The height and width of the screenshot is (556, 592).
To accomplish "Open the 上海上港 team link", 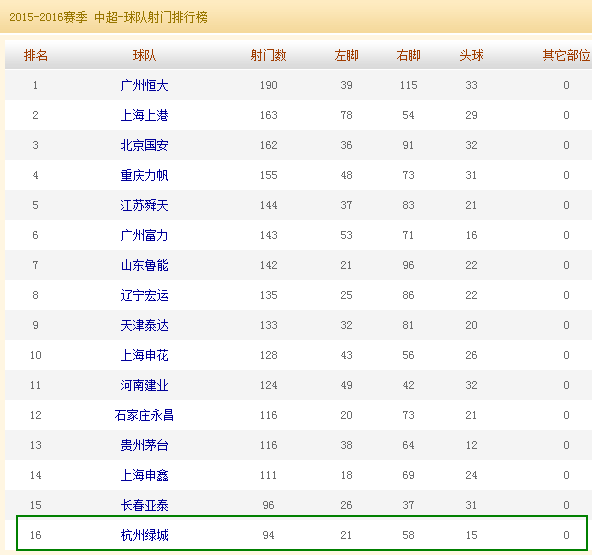I will click(x=144, y=115).
